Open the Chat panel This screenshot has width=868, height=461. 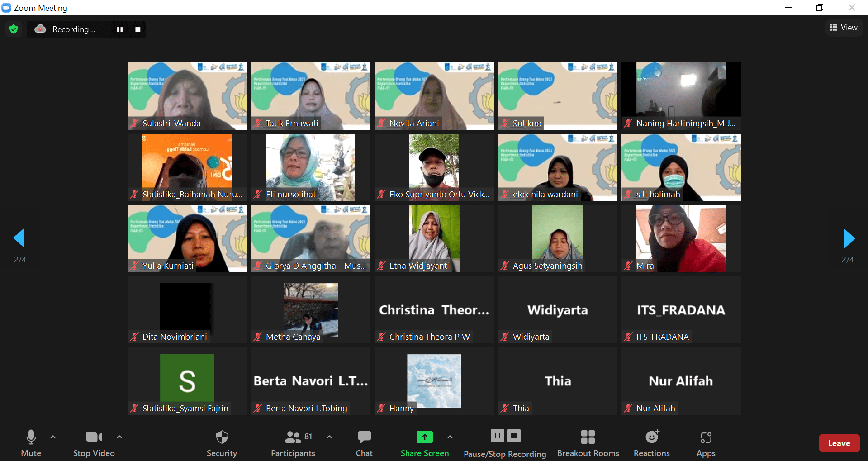[364, 443]
